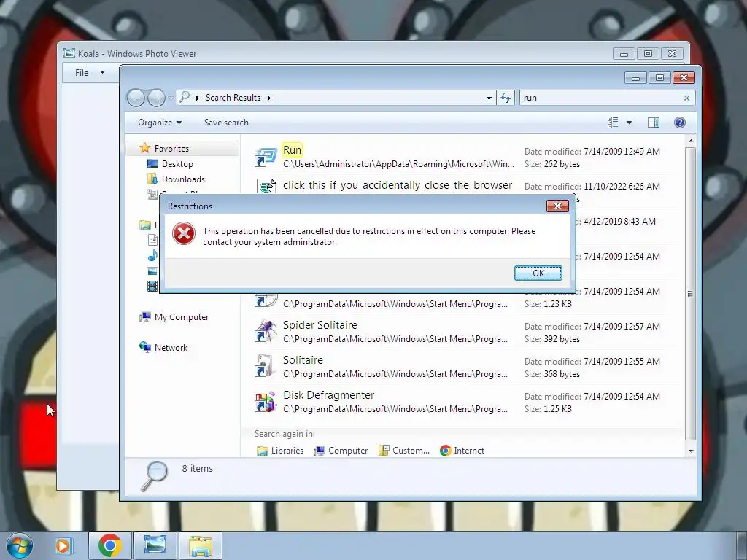
Task: Close the Restrictions dialog with its X
Action: pos(557,206)
